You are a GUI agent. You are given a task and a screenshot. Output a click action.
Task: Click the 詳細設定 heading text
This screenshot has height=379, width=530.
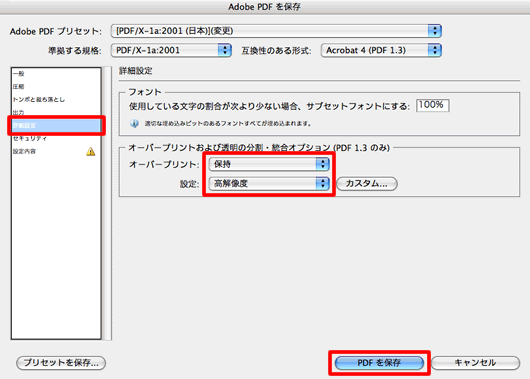pos(136,71)
